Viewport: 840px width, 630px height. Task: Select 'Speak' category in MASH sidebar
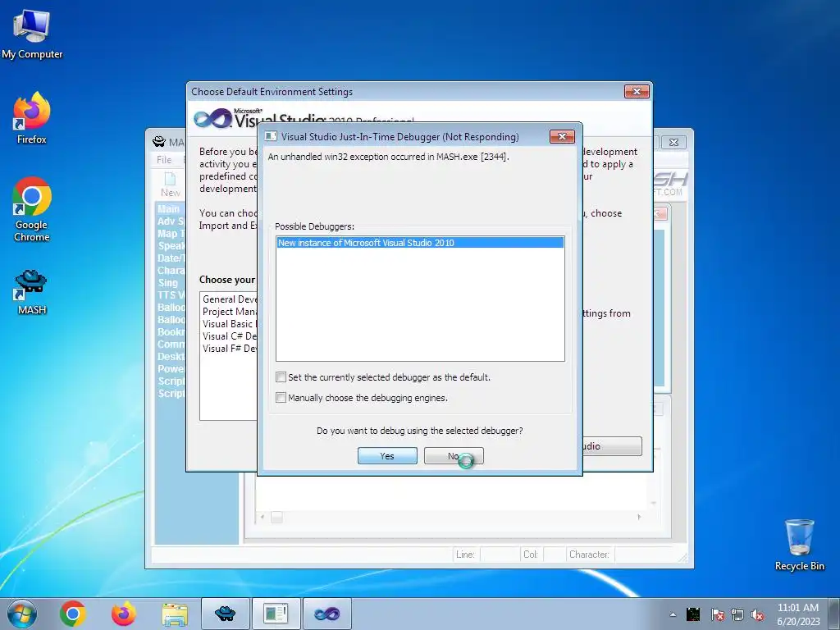tap(171, 246)
